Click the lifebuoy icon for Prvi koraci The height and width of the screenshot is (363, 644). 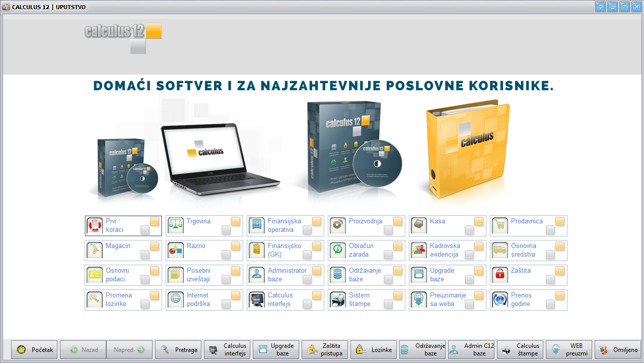tap(95, 225)
